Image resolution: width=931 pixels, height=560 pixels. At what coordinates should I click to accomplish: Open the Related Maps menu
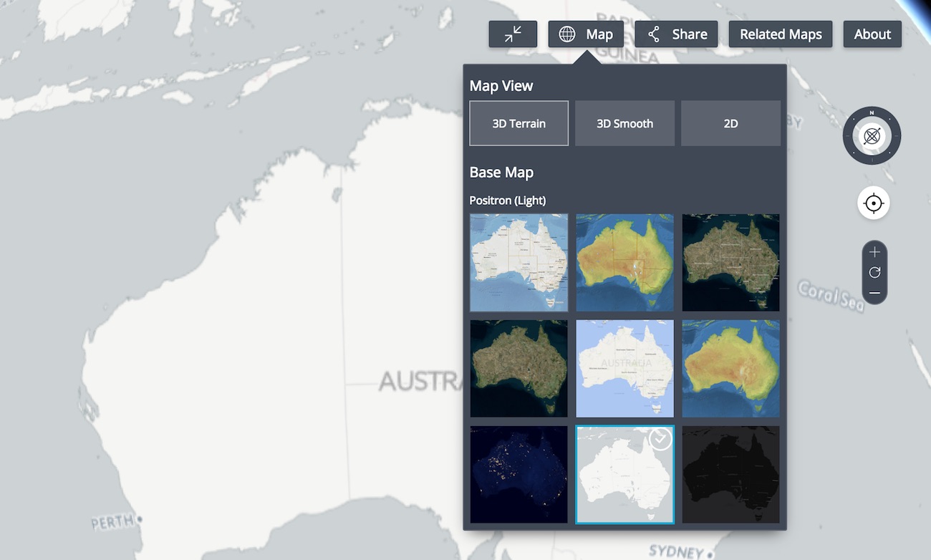[780, 34]
